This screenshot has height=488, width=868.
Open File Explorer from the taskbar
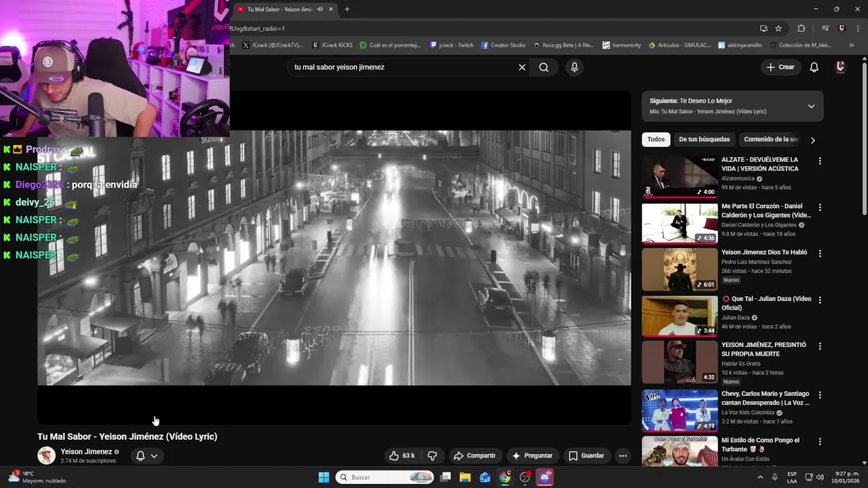[x=465, y=477]
